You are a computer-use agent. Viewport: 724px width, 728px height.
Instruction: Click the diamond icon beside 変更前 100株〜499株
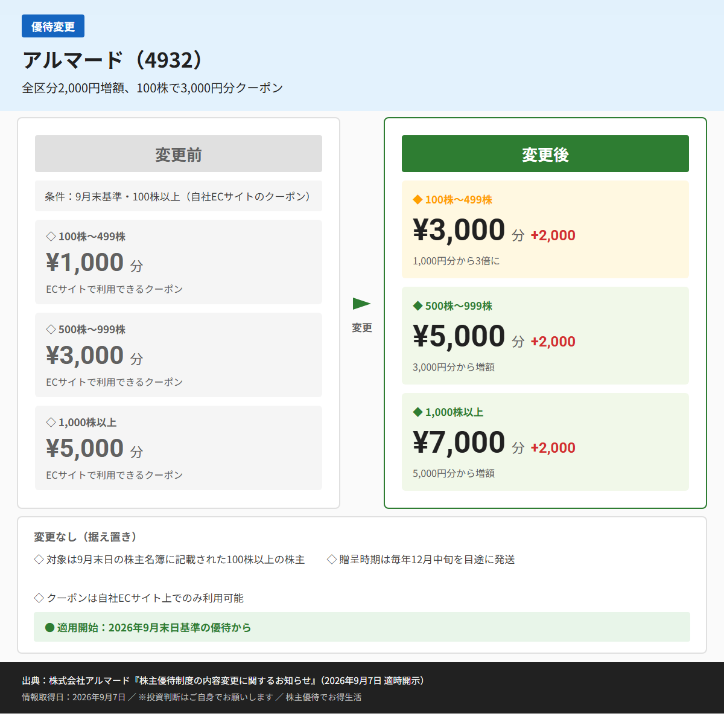coord(51,236)
